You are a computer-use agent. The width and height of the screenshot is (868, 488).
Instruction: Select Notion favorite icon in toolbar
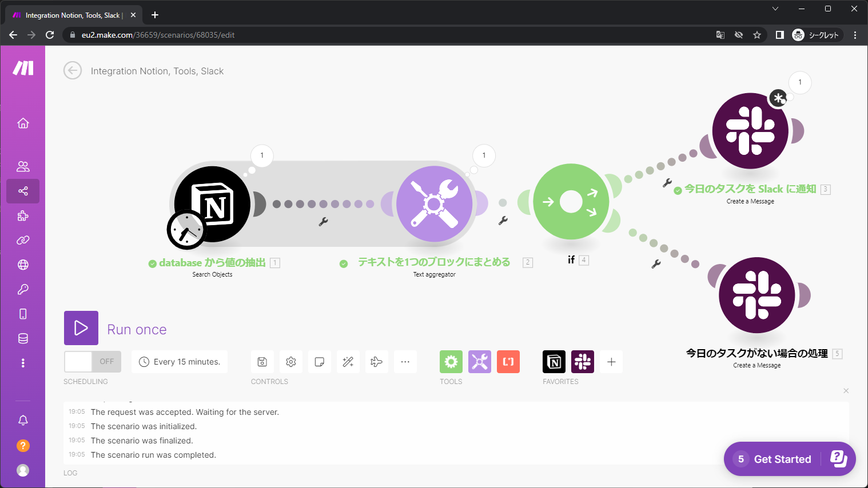click(554, 362)
